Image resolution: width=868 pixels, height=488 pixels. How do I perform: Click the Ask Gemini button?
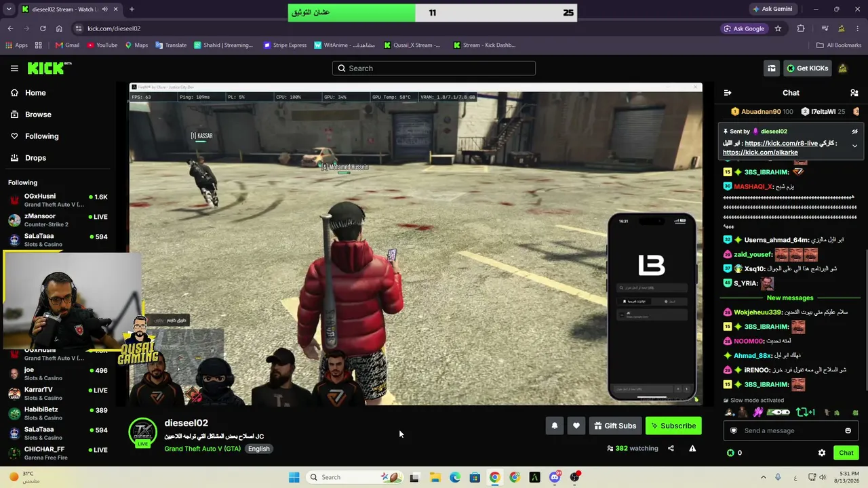(x=772, y=9)
